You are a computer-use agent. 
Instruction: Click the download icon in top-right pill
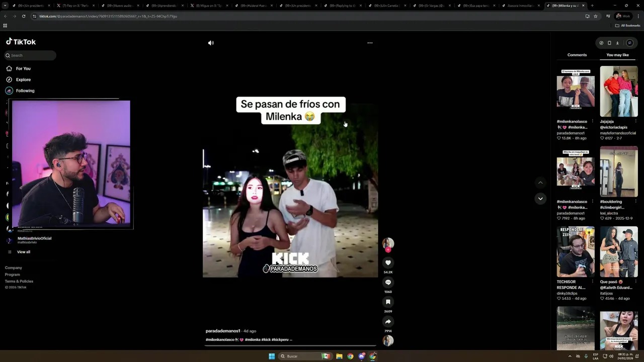617,43
